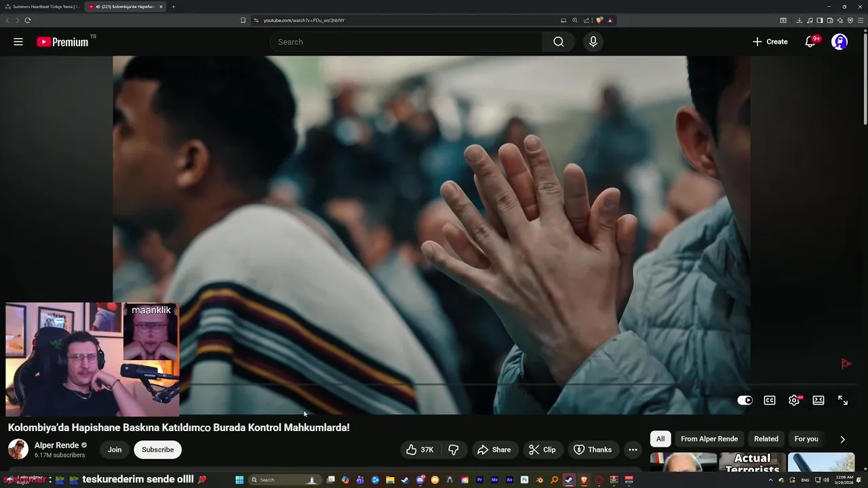Image resolution: width=868 pixels, height=488 pixels.
Task: Show hidden system tray icons chevron
Action: (770, 480)
